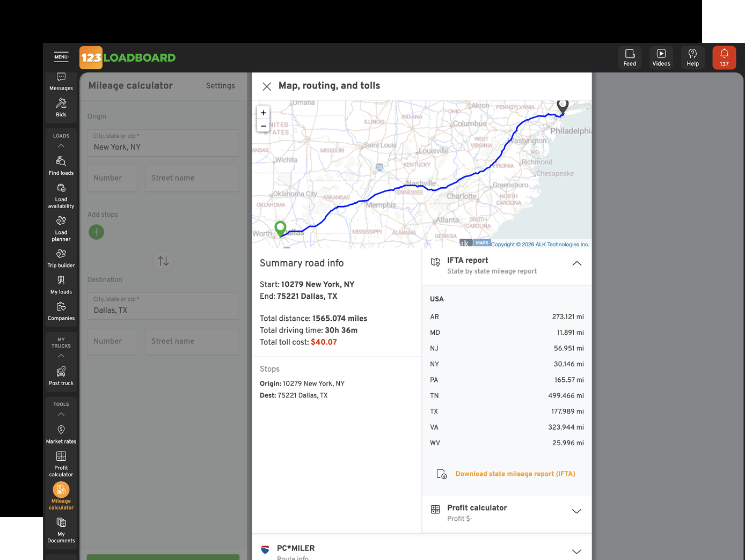Click the VA 323.944 mi row

[x=507, y=428]
